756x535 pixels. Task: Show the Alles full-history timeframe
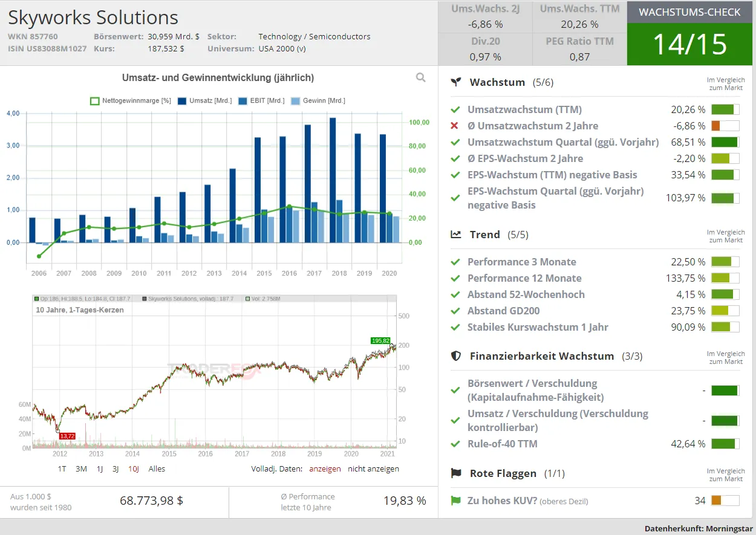pos(157,469)
